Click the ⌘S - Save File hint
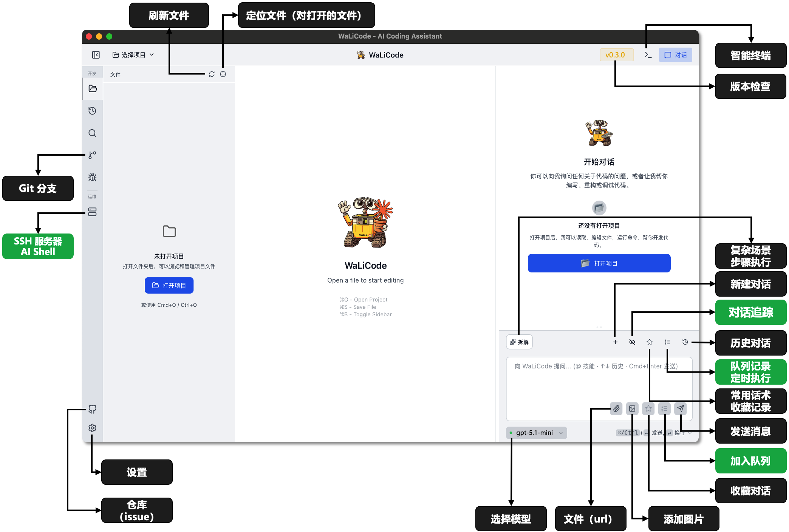The width and height of the screenshot is (789, 532). pos(357,307)
